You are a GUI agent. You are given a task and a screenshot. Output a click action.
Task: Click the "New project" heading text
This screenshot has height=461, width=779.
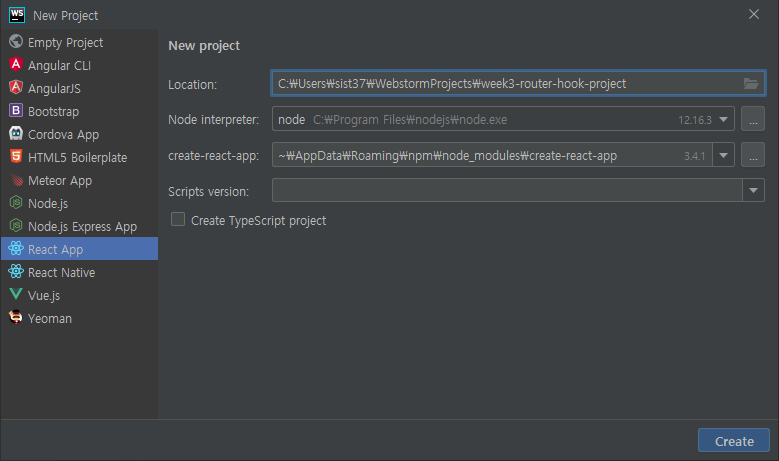tap(204, 46)
